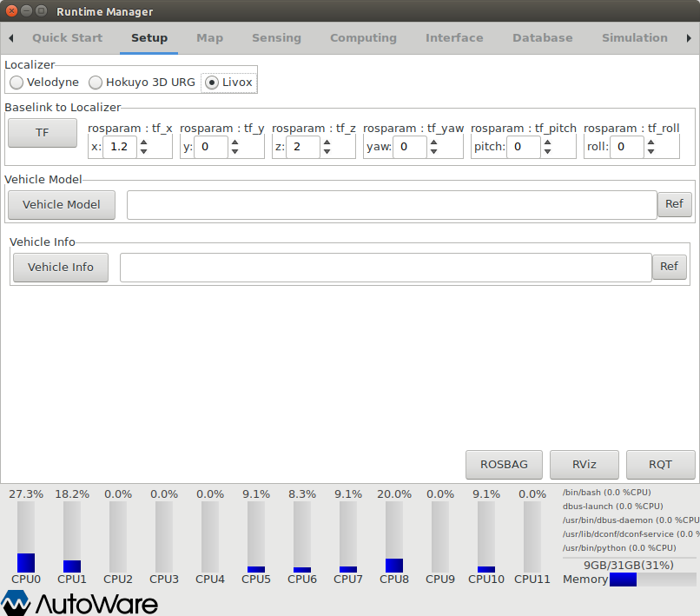Screen dimensions: 700x616
Task: Decrease the tf_z value
Action: (327, 151)
